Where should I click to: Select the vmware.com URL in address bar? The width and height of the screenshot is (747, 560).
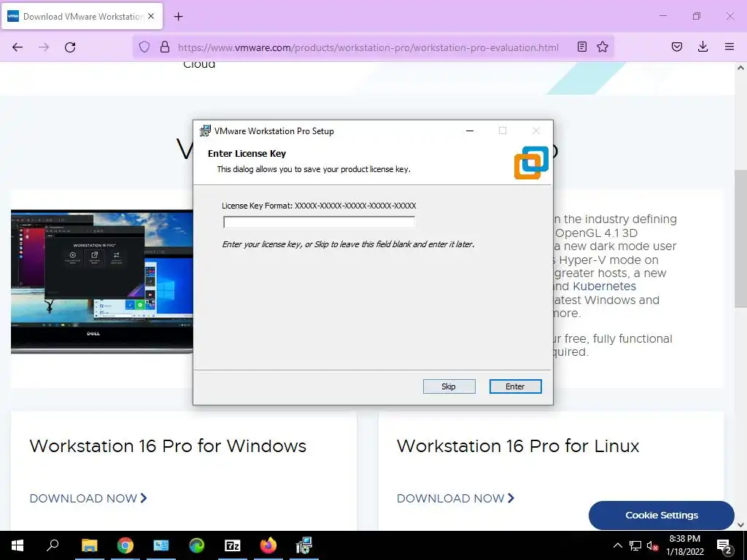point(368,47)
